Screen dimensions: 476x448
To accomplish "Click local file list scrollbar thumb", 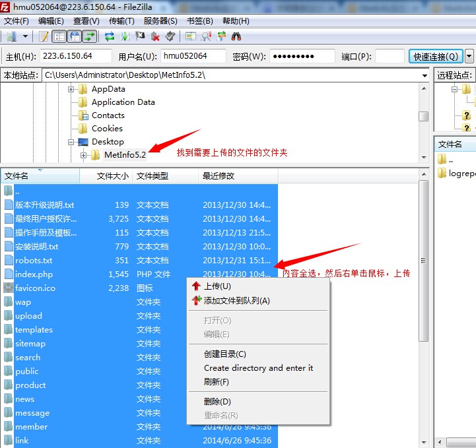I will coord(423,261).
